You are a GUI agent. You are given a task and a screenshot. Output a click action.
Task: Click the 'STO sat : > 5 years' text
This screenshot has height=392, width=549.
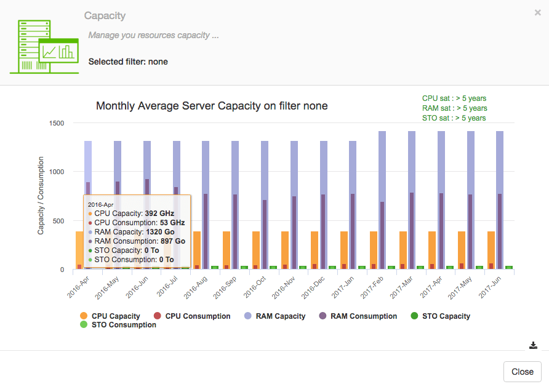click(x=454, y=118)
